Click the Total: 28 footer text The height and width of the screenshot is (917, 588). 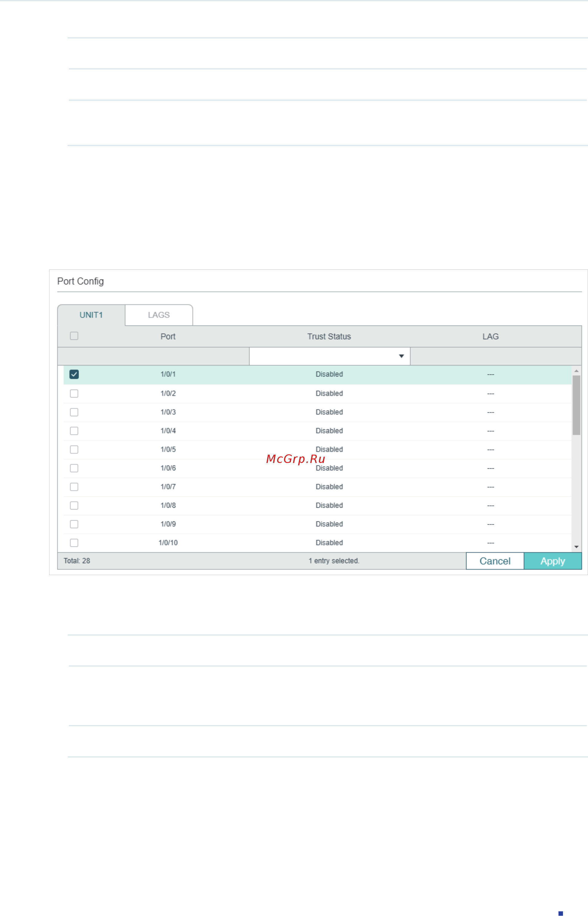(x=77, y=561)
